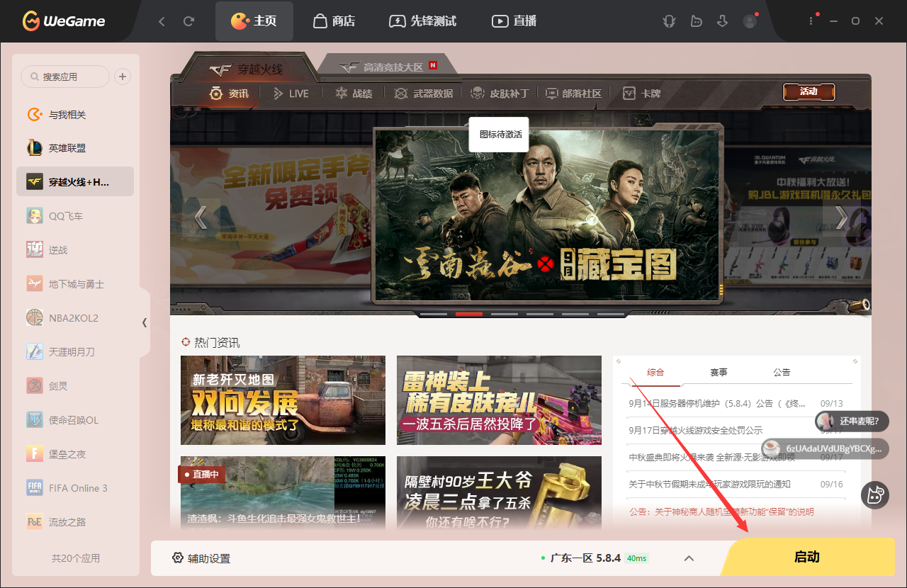Select 穿越火线+H... in the sidebar
The image size is (907, 588).
point(75,181)
